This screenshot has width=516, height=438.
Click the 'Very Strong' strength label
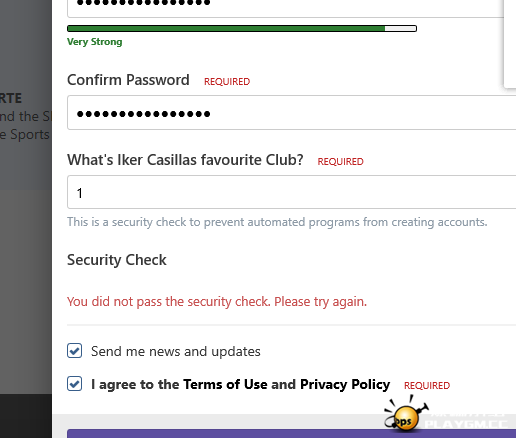95,42
